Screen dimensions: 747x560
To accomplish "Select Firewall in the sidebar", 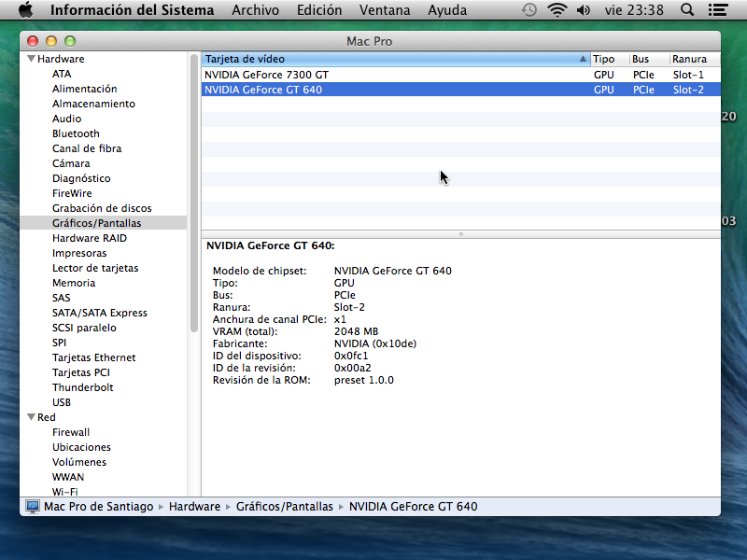I will (71, 432).
